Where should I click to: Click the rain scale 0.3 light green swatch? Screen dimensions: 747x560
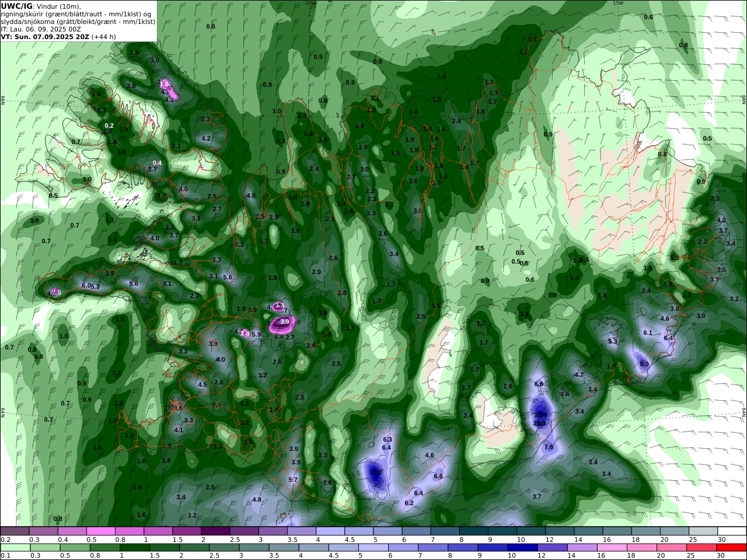(x=45, y=548)
